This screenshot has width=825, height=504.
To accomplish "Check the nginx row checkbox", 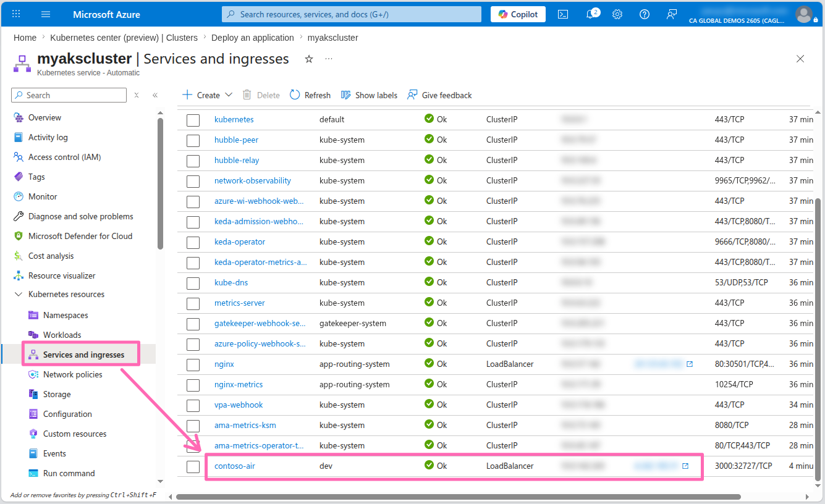I will (193, 364).
